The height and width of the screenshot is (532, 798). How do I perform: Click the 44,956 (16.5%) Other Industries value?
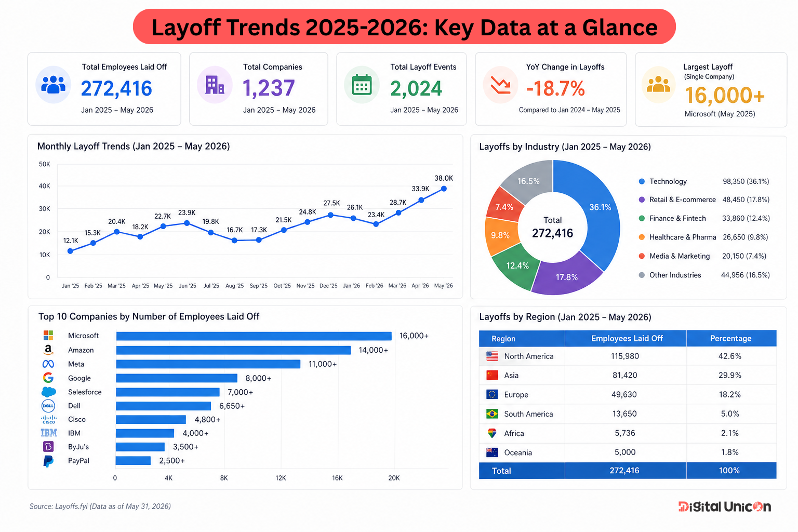tap(746, 275)
